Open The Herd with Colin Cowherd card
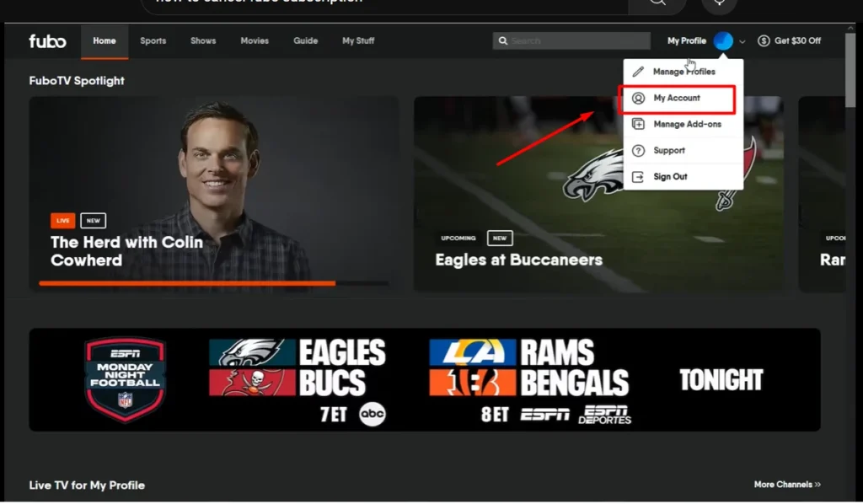The width and height of the screenshot is (863, 504). 213,194
